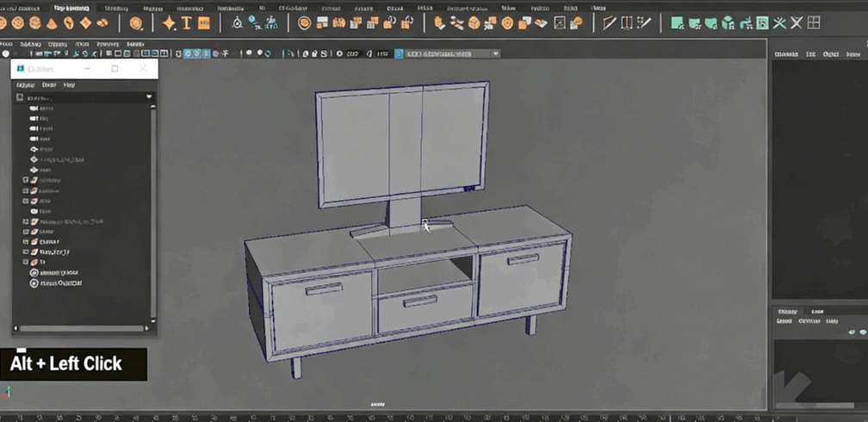The width and height of the screenshot is (868, 422).
Task: Select the Type tool 'T' icon
Action: coord(186,23)
